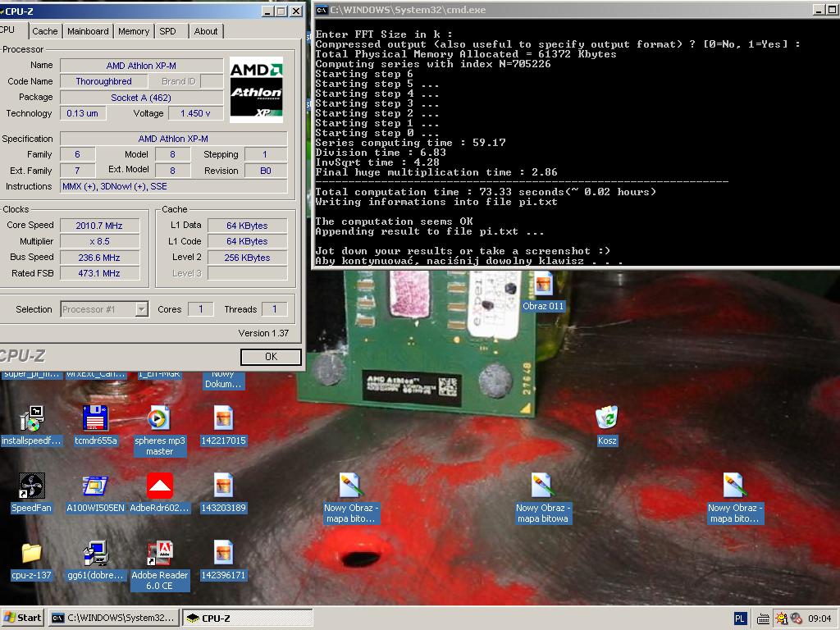Click the OK button in CPU-Z
840x630 pixels.
click(x=271, y=357)
